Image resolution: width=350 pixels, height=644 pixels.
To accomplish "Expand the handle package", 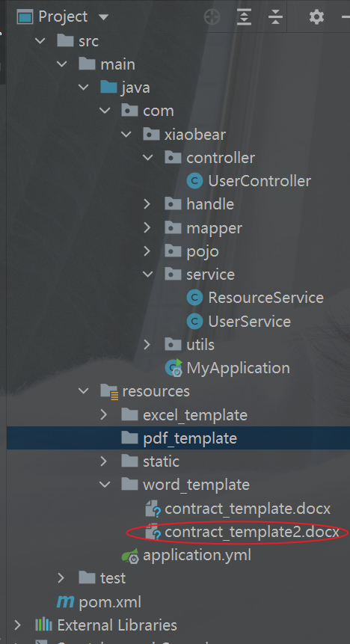I will [147, 204].
